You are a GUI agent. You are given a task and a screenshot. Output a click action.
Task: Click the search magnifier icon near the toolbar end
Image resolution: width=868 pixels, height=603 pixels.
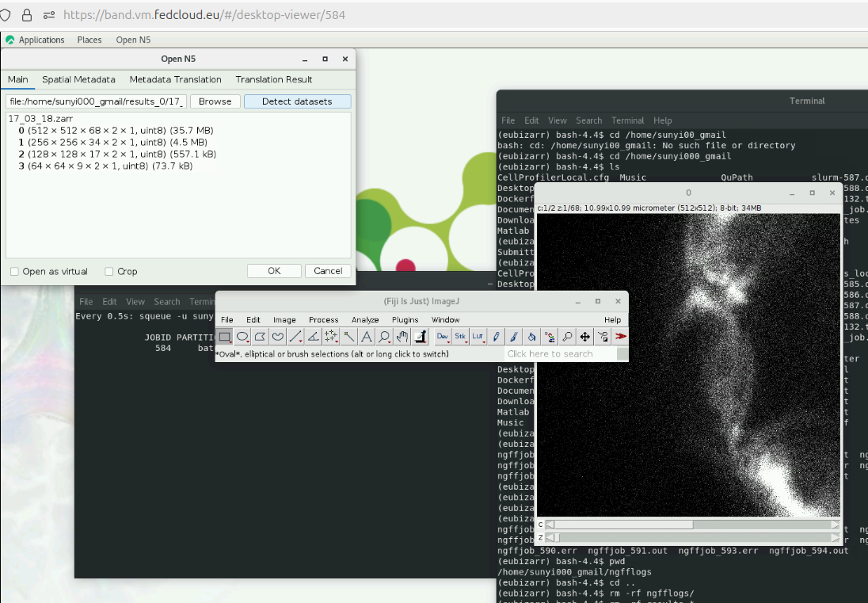567,337
